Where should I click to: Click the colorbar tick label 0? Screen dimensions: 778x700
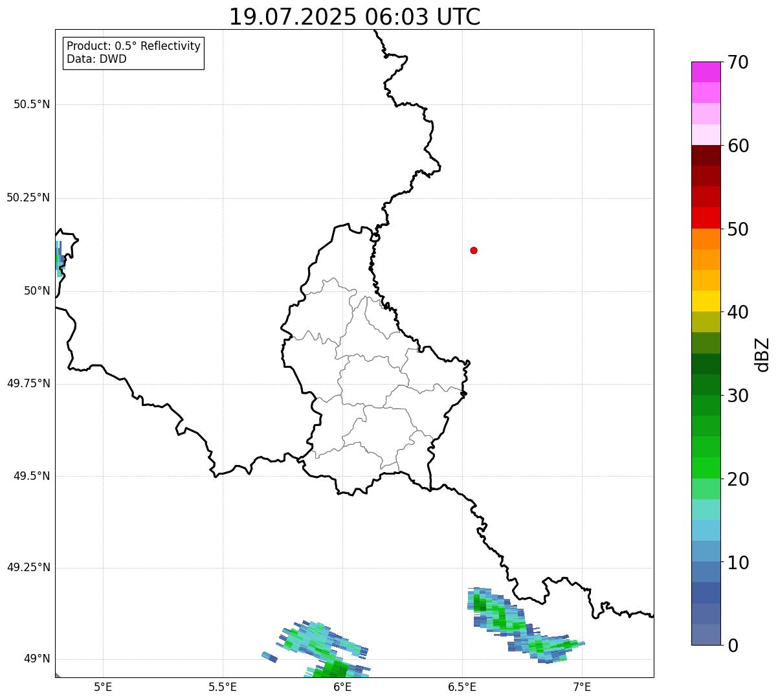click(733, 646)
